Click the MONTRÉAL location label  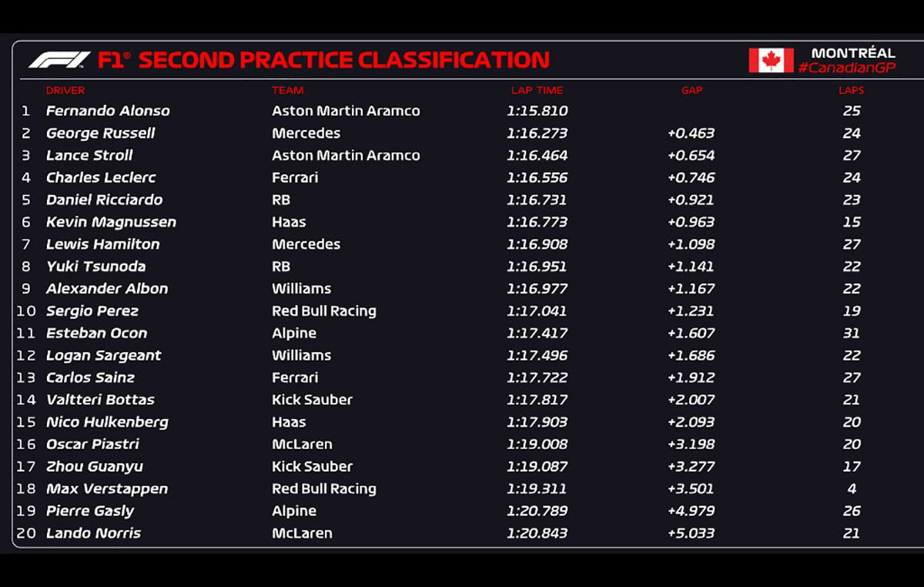pyautogui.click(x=853, y=53)
